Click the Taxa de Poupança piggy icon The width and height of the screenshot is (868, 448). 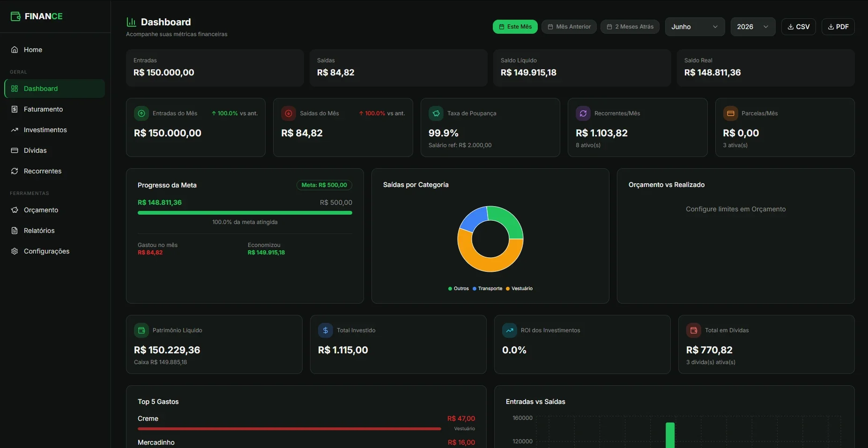coord(436,113)
